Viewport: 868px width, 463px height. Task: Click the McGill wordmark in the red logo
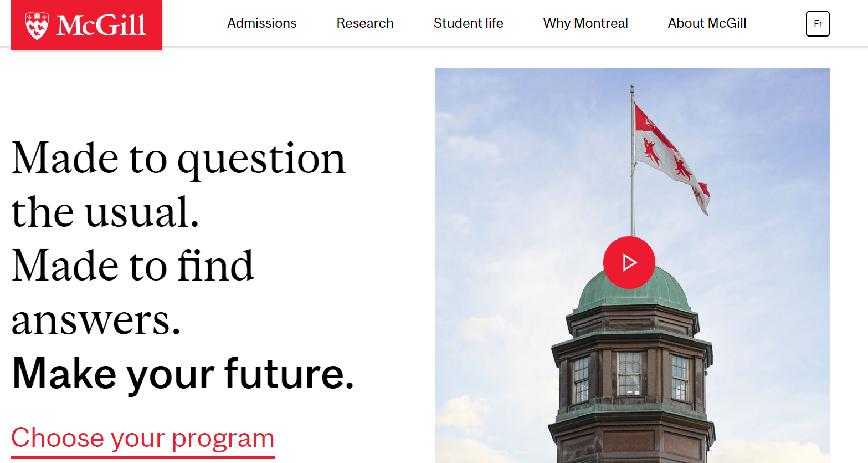[101, 26]
